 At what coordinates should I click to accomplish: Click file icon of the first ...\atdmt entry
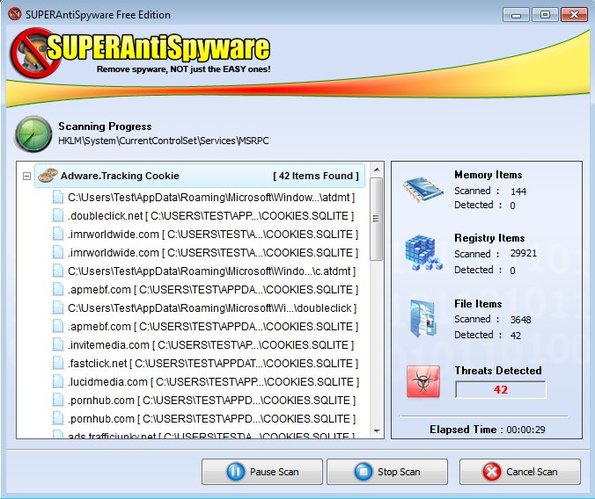point(58,197)
